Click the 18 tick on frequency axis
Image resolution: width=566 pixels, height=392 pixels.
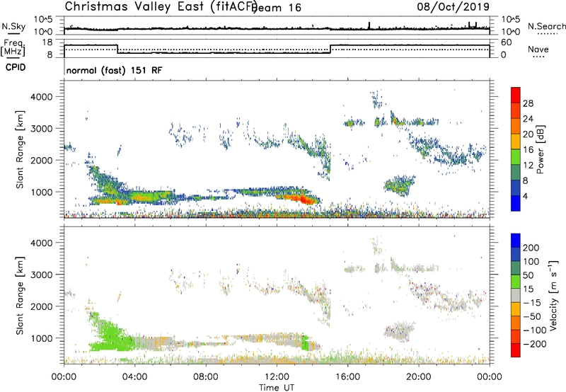(x=47, y=42)
